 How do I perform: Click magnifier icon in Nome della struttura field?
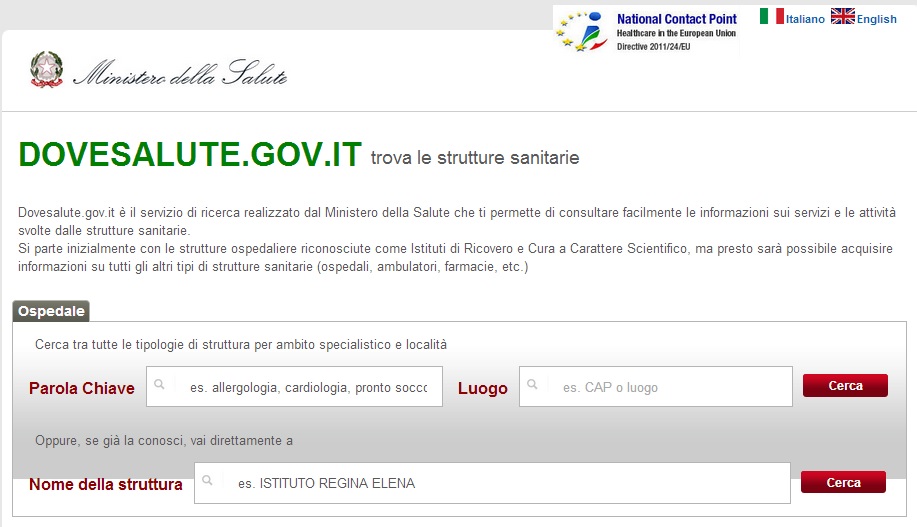[207, 481]
